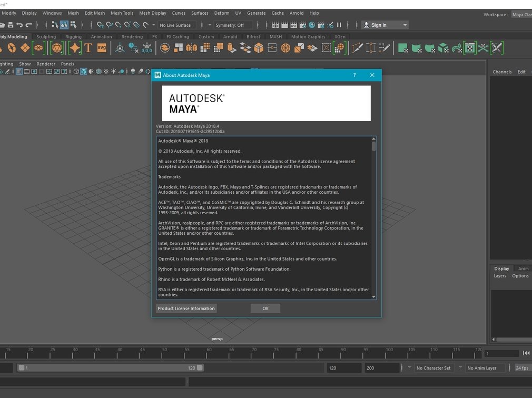This screenshot has height=398, width=532.
Task: Select by object type mode icon
Action: (64, 25)
